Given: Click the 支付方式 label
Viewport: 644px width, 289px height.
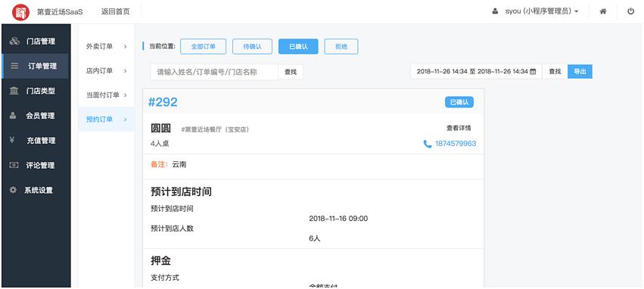Looking at the screenshot, I should click(165, 278).
